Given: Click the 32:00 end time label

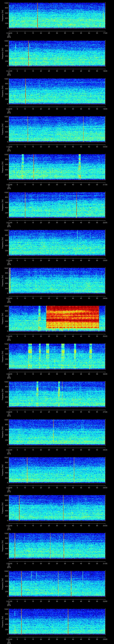Looking at the screenshot, I should 105,601.
